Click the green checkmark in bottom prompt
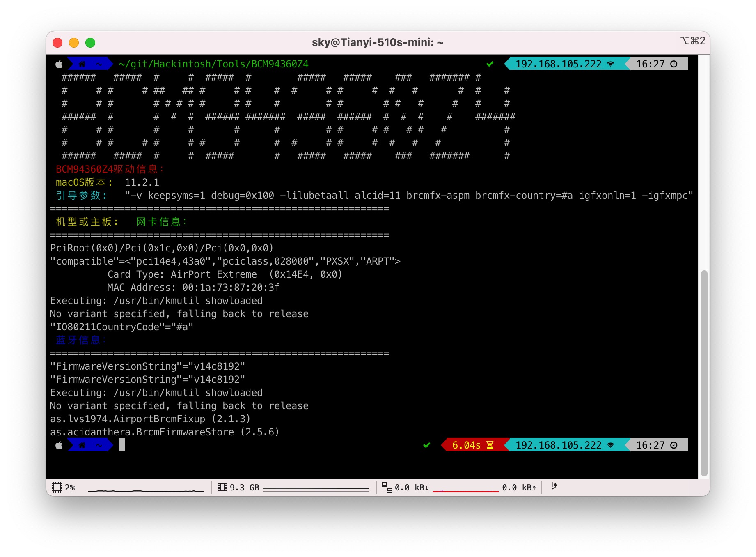Image resolution: width=756 pixels, height=557 pixels. 426,445
